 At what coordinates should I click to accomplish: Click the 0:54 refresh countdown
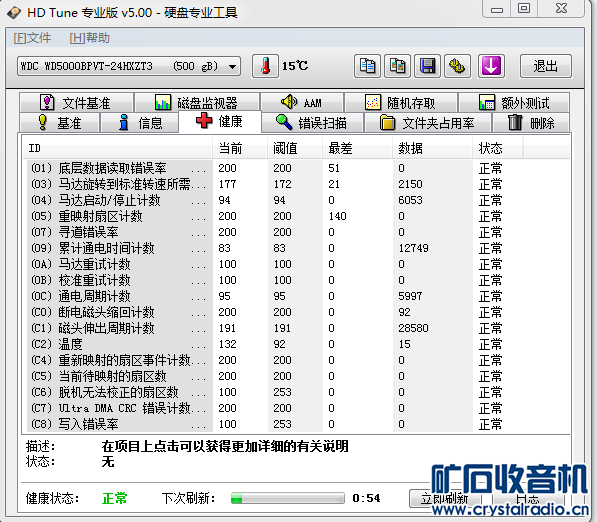[366, 498]
